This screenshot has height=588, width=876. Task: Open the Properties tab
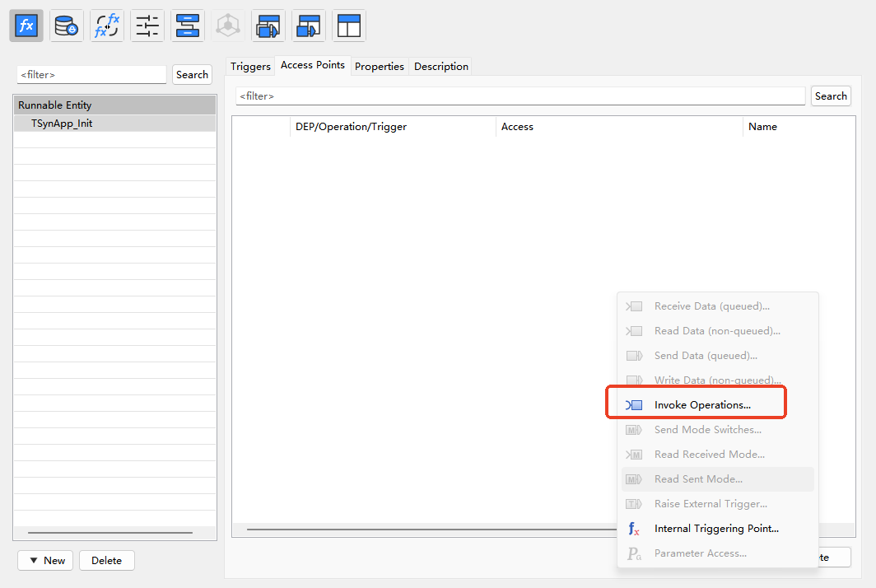tap(379, 67)
